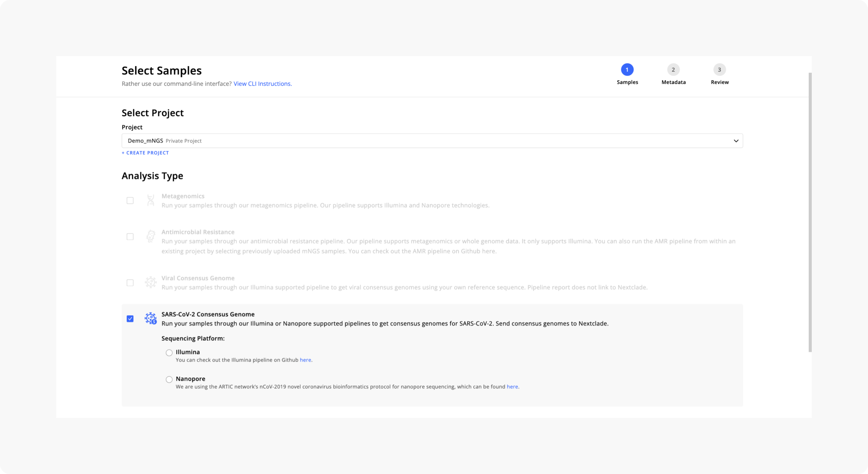Click the Antimicrobial Resistance bacteria icon
This screenshot has height=474, width=868.
(x=151, y=236)
